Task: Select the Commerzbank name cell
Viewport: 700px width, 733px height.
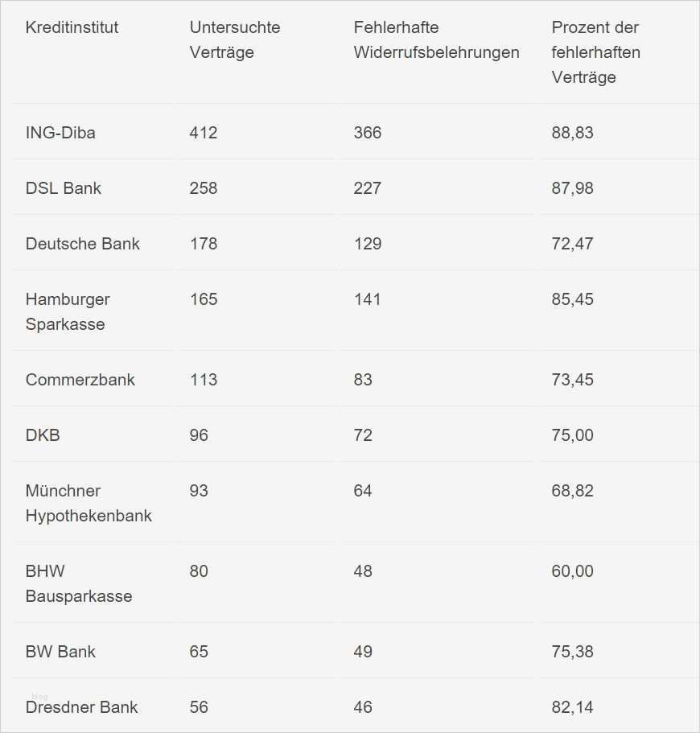Action: (80, 380)
